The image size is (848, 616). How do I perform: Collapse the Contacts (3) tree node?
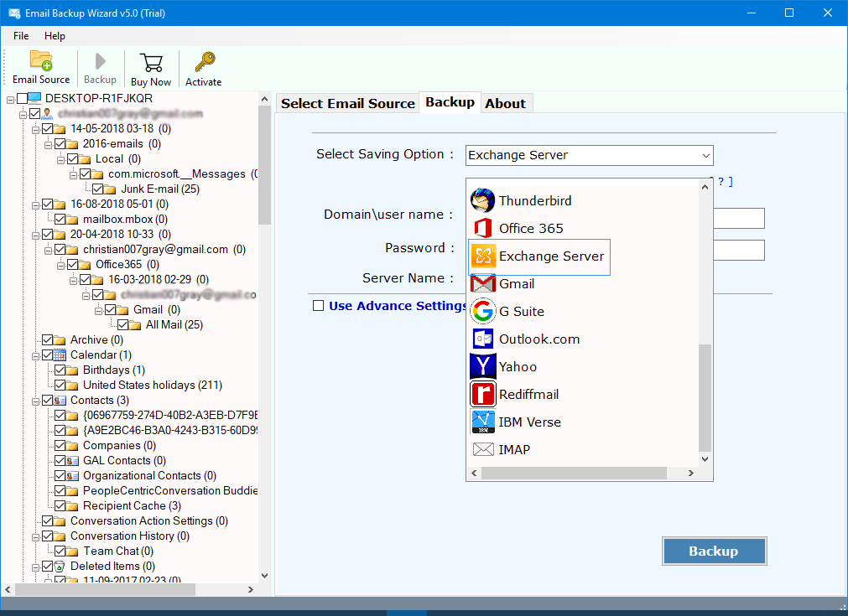[36, 401]
